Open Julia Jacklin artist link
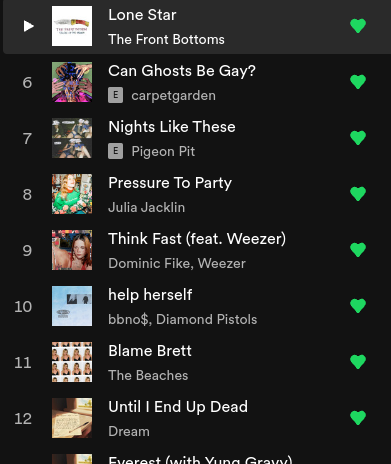Image resolution: width=391 pixels, height=464 pixels. point(146,207)
